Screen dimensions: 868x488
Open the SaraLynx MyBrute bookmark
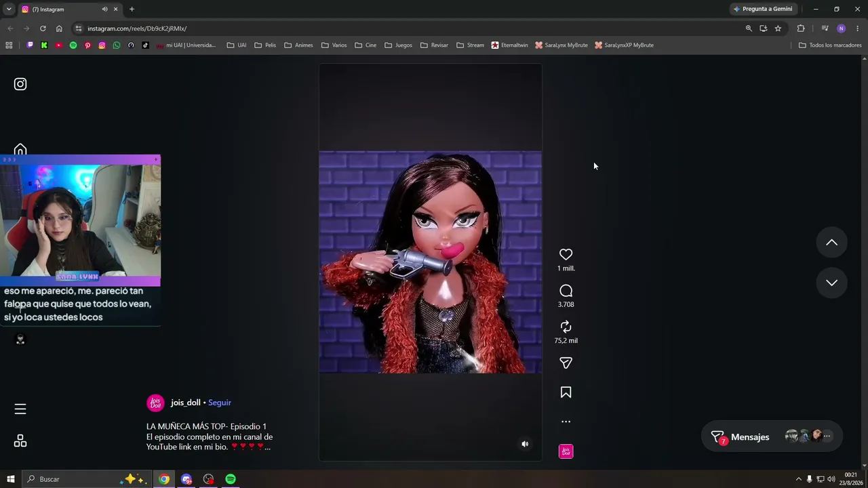(561, 45)
